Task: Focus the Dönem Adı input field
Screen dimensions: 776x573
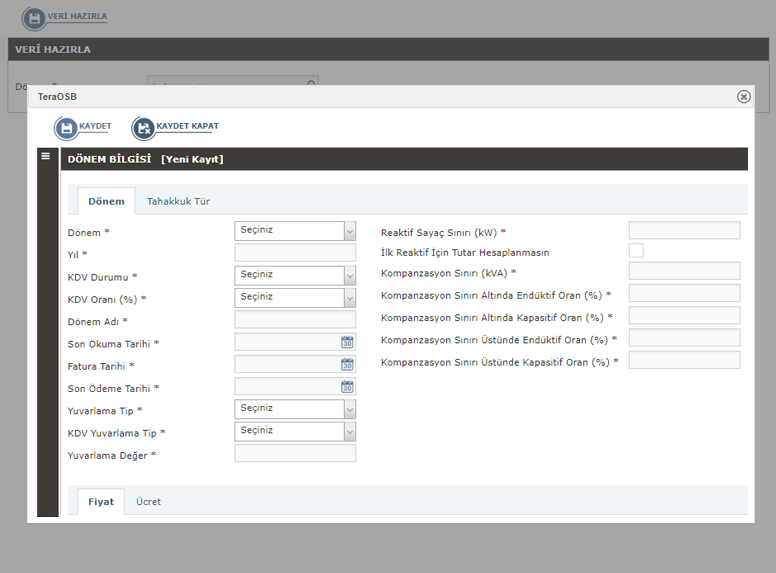Action: click(x=295, y=319)
